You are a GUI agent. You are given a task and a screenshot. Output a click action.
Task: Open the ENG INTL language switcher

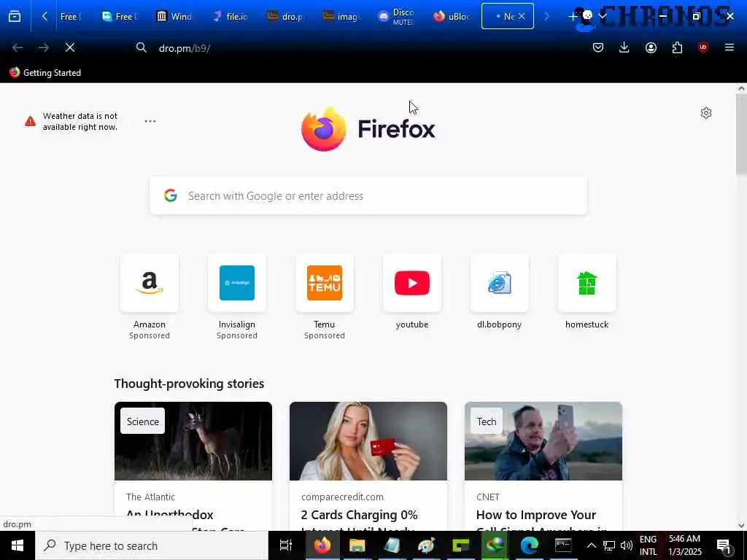tap(648, 545)
